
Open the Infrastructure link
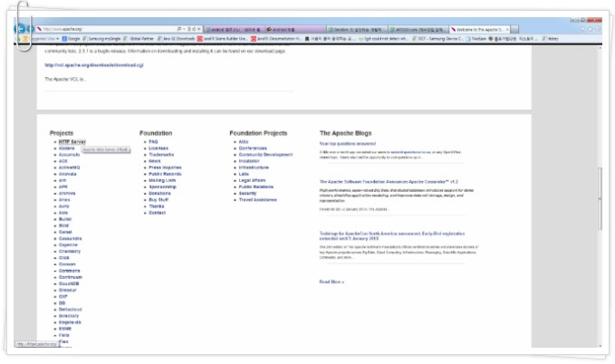[x=254, y=168]
